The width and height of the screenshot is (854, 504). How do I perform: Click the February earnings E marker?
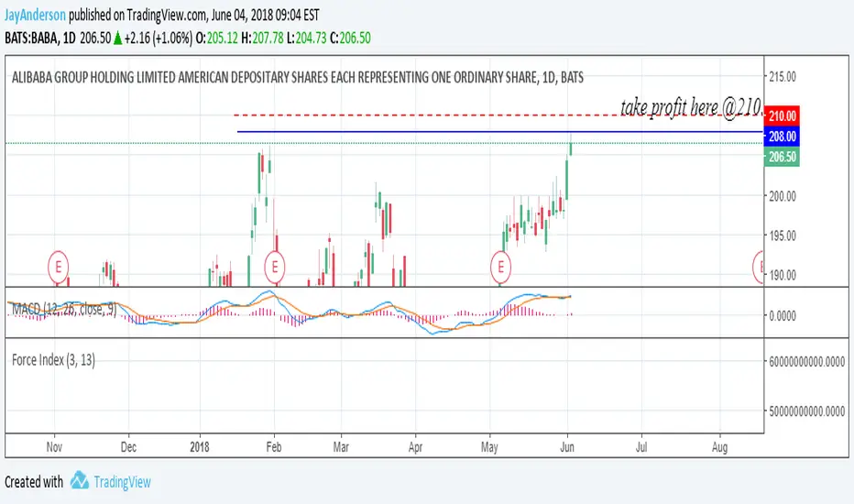click(x=275, y=268)
